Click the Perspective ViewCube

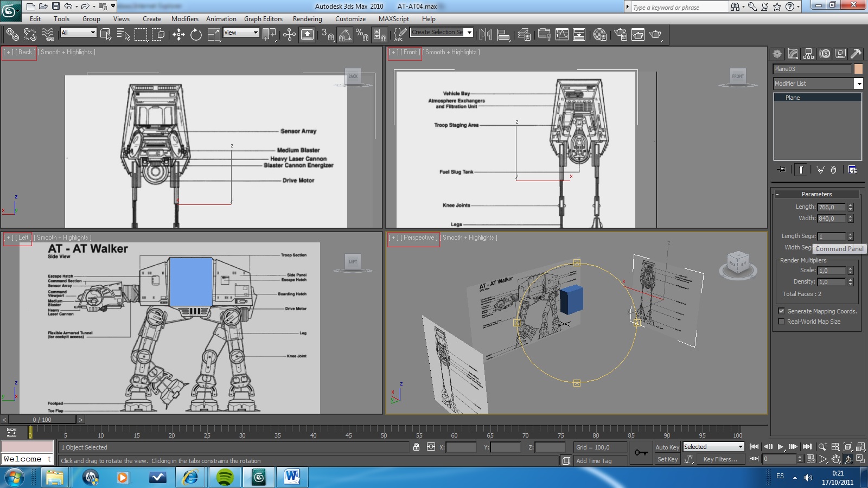(x=738, y=264)
